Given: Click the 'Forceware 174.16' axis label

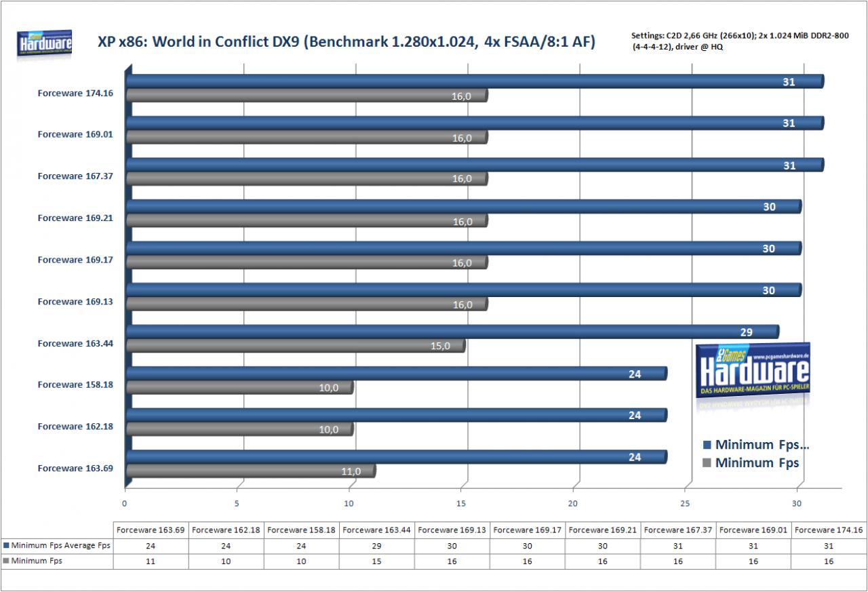Looking at the screenshot, I should point(75,93).
